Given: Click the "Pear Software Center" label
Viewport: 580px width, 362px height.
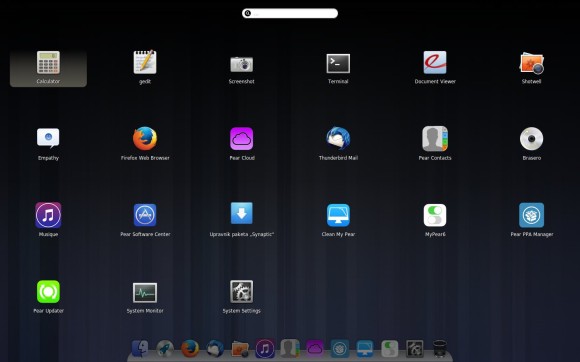Looking at the screenshot, I should (x=145, y=234).
